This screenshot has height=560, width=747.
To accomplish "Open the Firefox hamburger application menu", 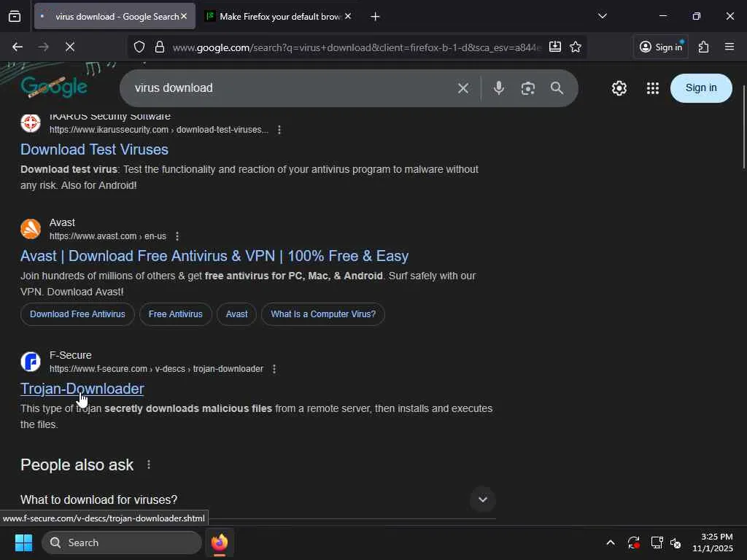I will [729, 47].
